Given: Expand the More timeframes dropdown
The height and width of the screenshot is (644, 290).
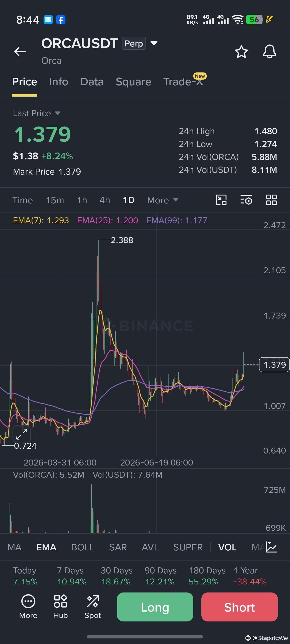Looking at the screenshot, I should click(163, 200).
